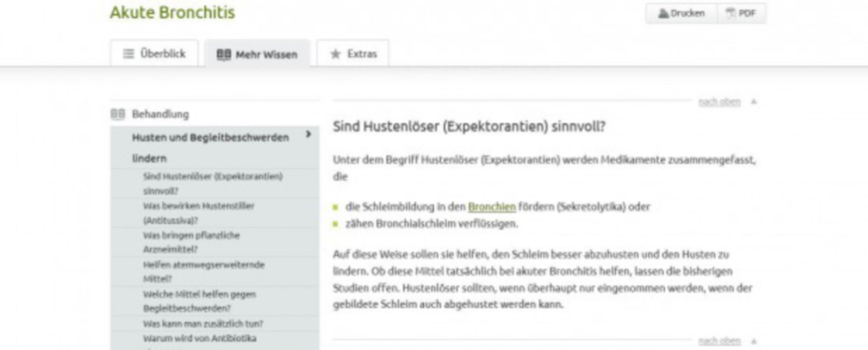Click the printer icon for Drucken
The width and height of the screenshot is (868, 350).
tap(663, 14)
